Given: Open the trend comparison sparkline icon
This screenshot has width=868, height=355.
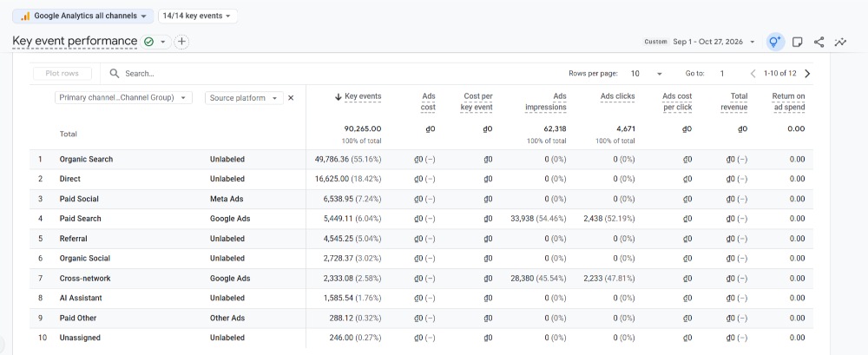Looking at the screenshot, I should (840, 42).
